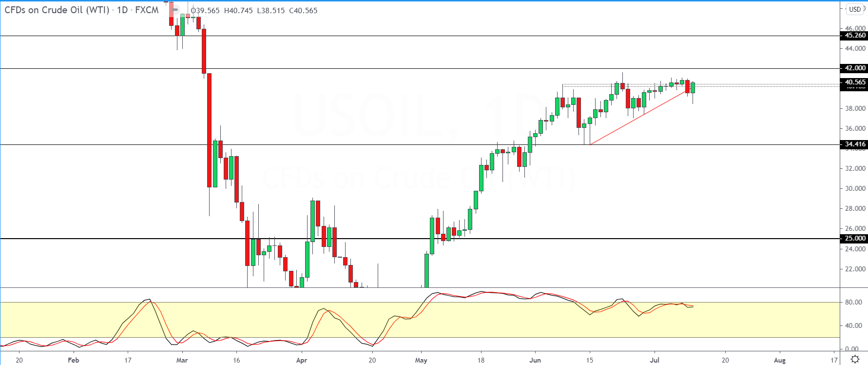868x365 pixels.
Task: Click the 38.000 price axis tick
Action: [855, 108]
